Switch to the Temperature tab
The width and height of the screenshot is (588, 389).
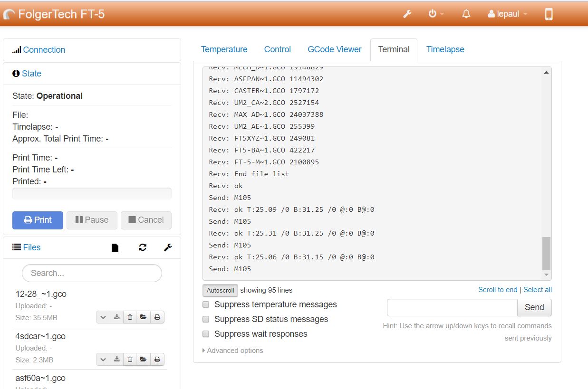[224, 49]
